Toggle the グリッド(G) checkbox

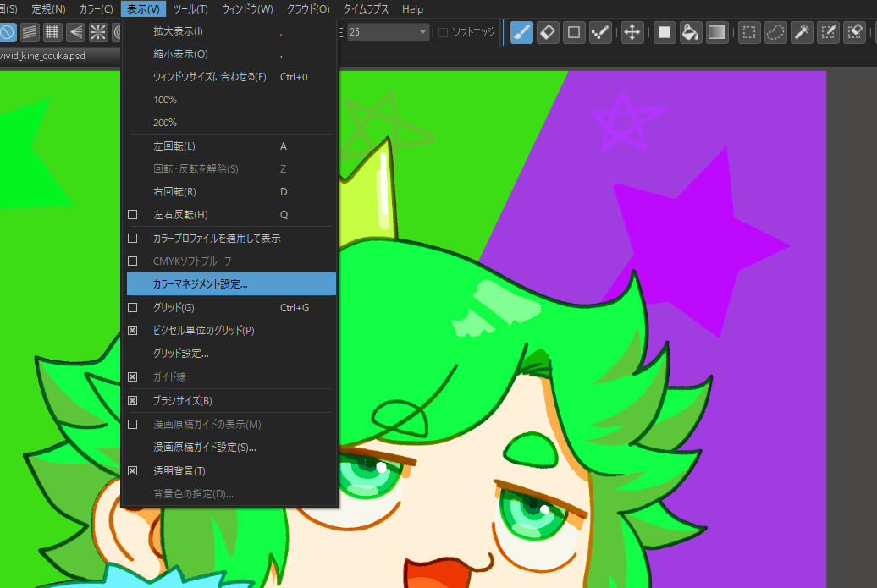[132, 308]
